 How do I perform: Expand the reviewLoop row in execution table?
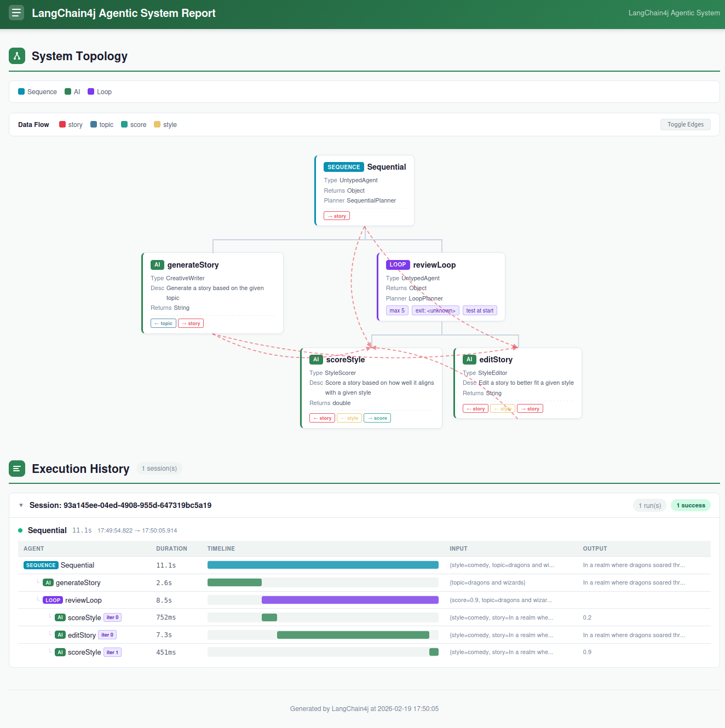(83, 600)
